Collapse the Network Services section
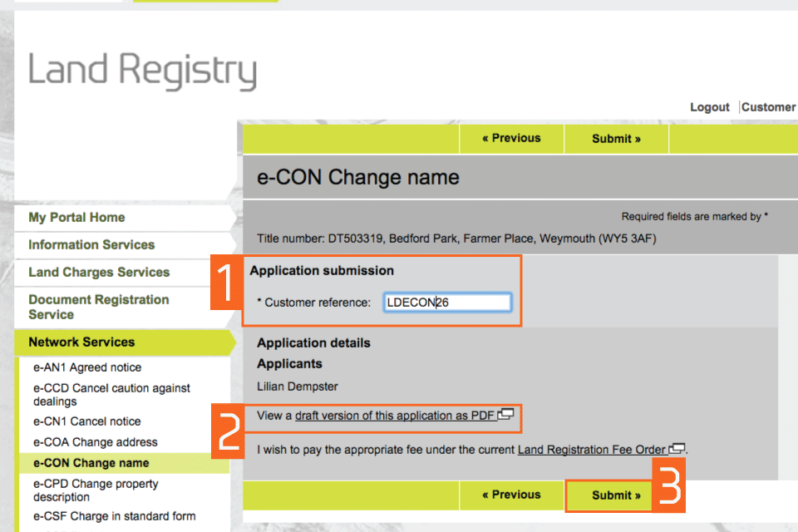Screen dimensions: 798x532 (x=81, y=342)
